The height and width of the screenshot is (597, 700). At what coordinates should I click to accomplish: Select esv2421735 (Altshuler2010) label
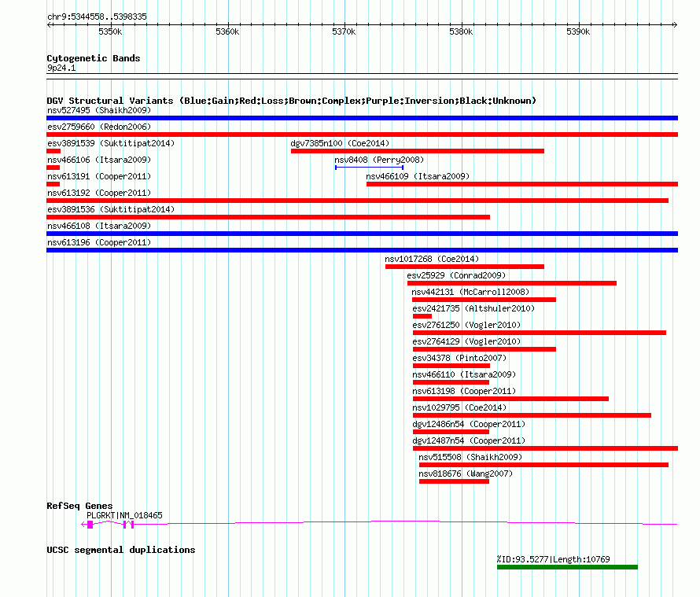pyautogui.click(x=473, y=308)
